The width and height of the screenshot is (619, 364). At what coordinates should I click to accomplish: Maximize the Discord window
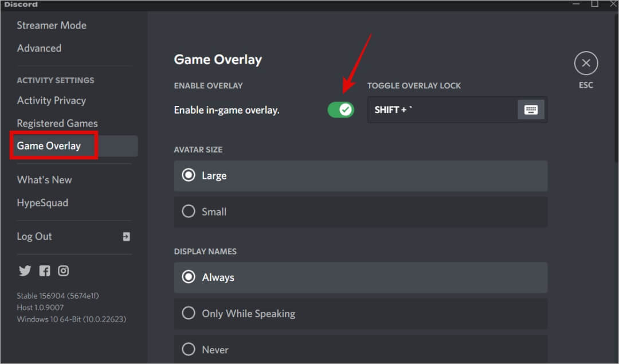[x=594, y=3]
